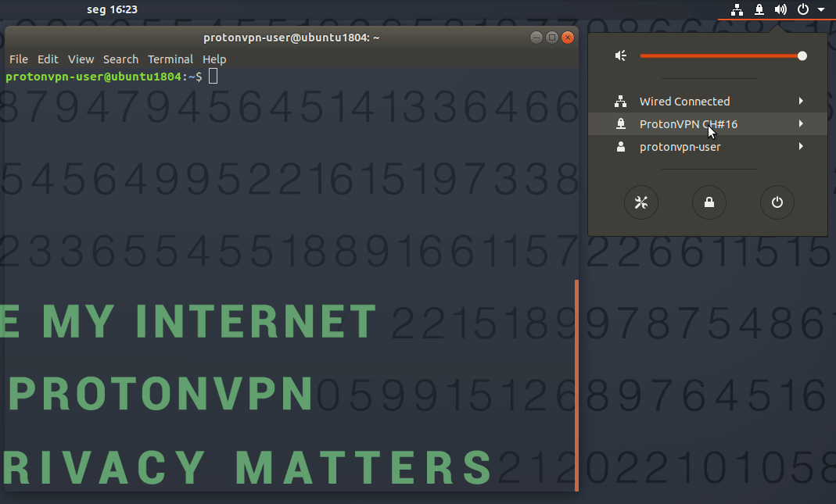Click the terminal's orange scrollbar

coord(576,385)
